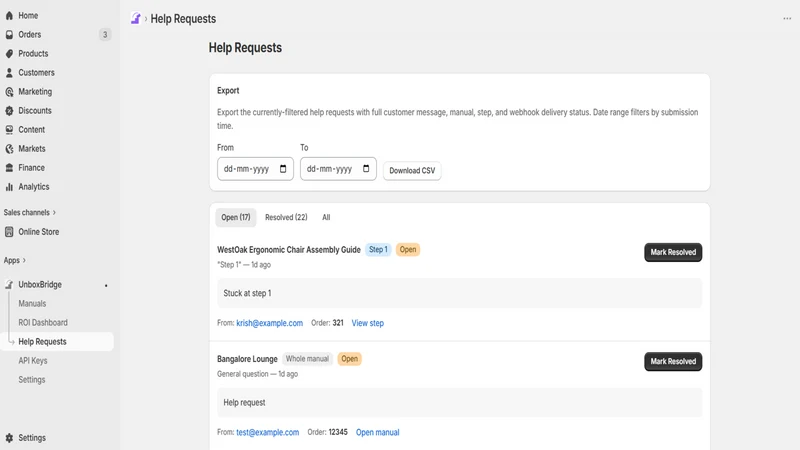This screenshot has height=450, width=800.
Task: Click the UnboxBridge app icon in sidebar
Action: 9,285
